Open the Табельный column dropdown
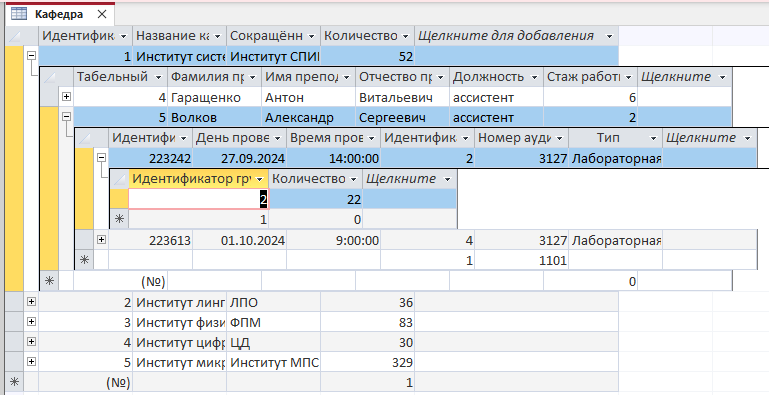The width and height of the screenshot is (769, 395). tap(158, 77)
